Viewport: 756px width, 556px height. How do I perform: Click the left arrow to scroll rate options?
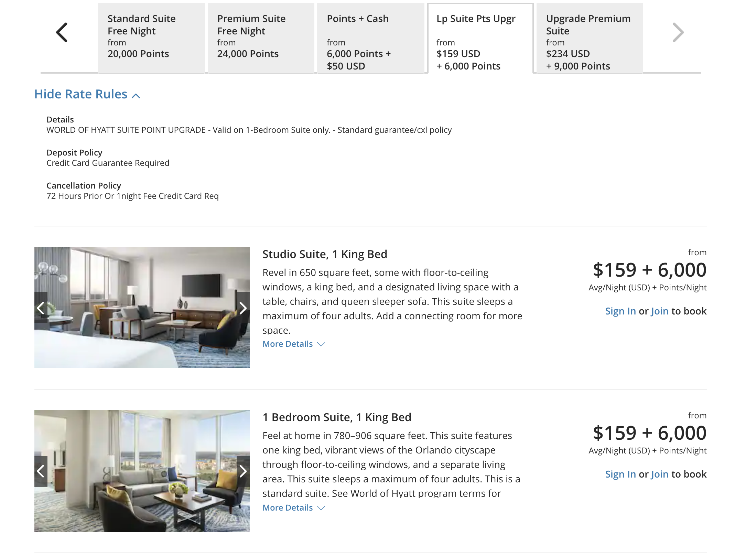coord(63,32)
